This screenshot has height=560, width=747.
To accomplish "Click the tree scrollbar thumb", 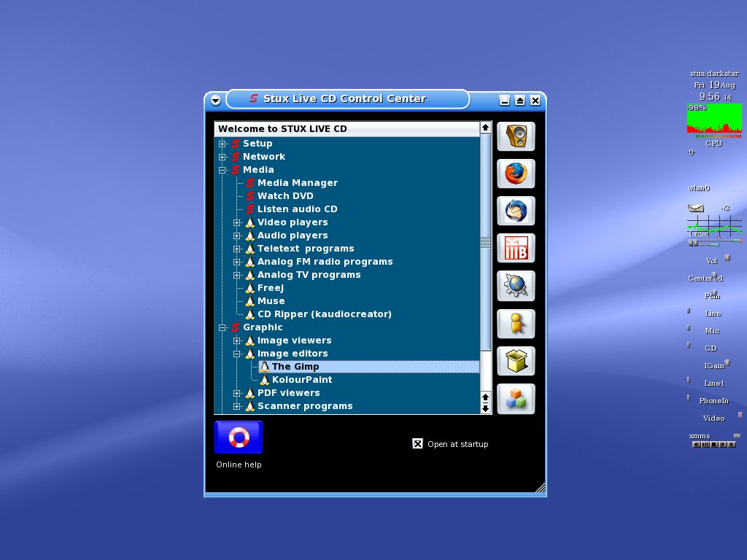I will 485,242.
